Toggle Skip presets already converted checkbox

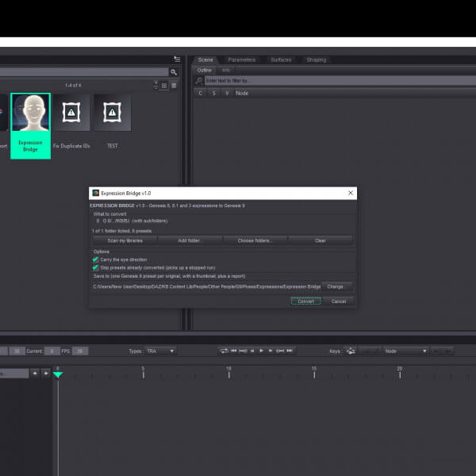[96, 267]
